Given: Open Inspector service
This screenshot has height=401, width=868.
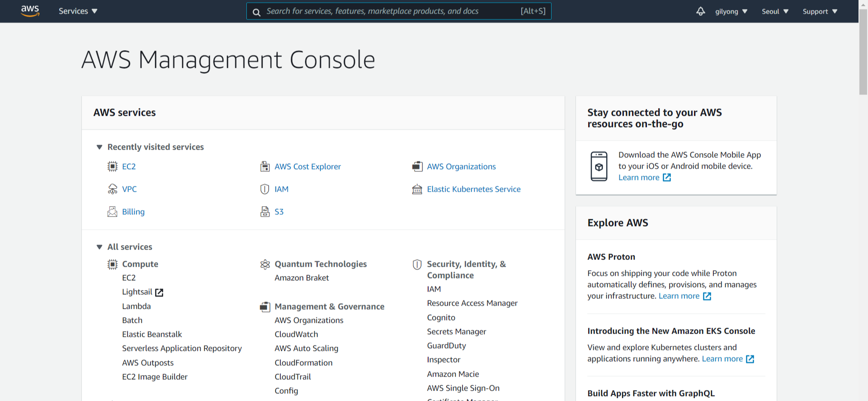Looking at the screenshot, I should pyautogui.click(x=443, y=360).
